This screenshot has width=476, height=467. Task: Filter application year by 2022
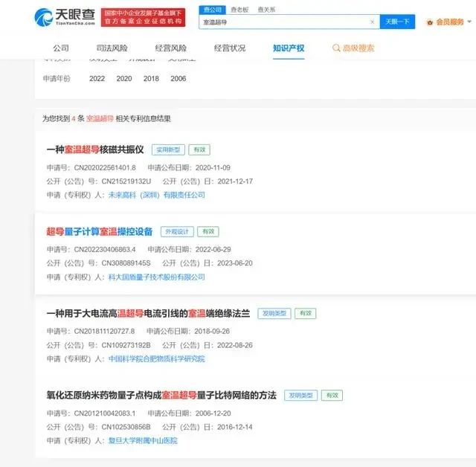tap(97, 79)
